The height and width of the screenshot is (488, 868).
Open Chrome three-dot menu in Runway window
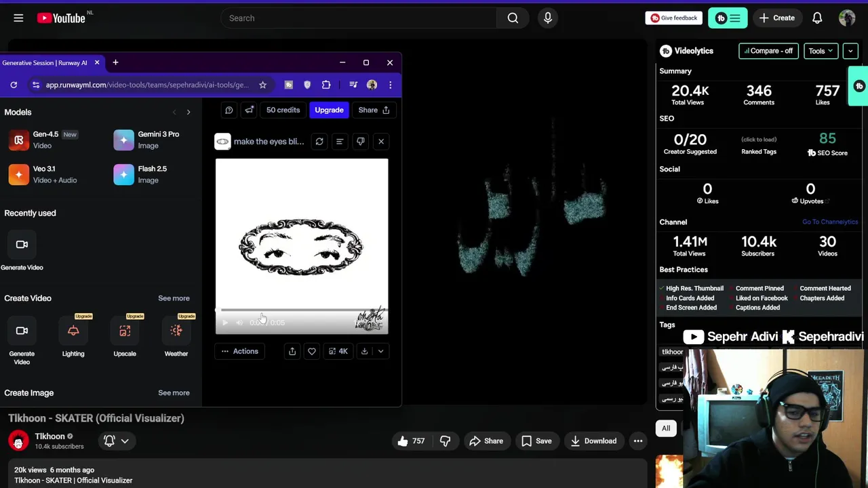coord(390,85)
